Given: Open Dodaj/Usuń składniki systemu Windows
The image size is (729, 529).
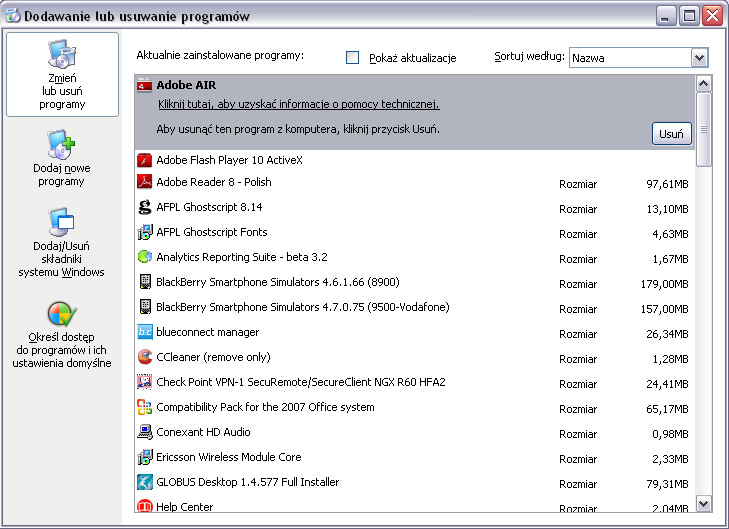Looking at the screenshot, I should 61,243.
